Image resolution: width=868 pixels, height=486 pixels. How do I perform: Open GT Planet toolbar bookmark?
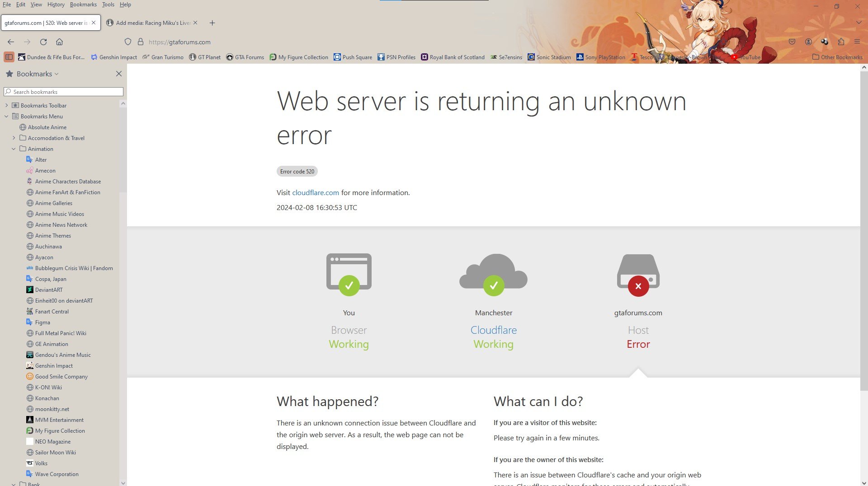pos(205,57)
